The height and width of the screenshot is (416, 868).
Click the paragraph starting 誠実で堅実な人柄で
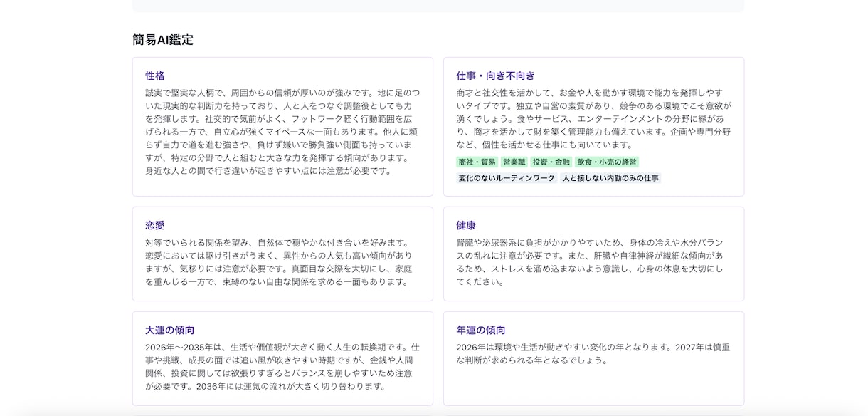[282, 132]
